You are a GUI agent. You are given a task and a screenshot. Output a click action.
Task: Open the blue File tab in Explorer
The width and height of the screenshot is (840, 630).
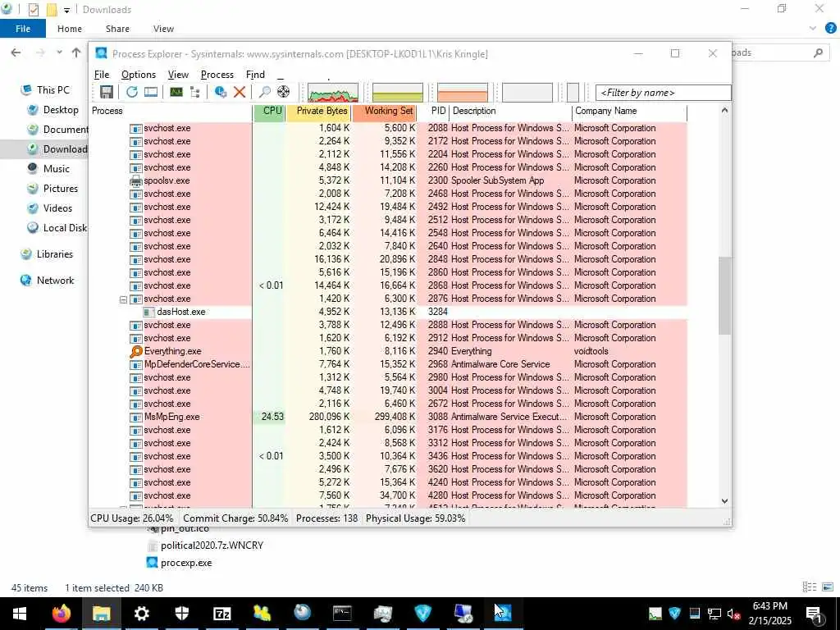tap(22, 29)
